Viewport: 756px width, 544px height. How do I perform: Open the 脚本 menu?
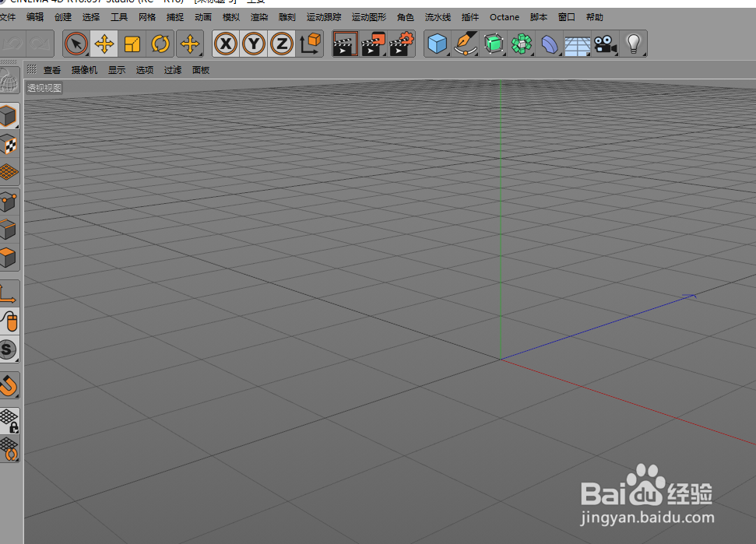tap(539, 17)
